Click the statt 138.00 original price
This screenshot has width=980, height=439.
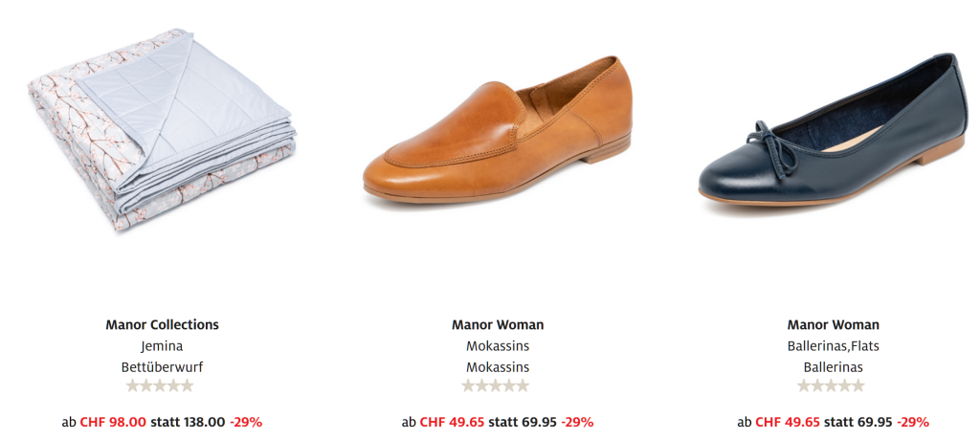(x=188, y=422)
